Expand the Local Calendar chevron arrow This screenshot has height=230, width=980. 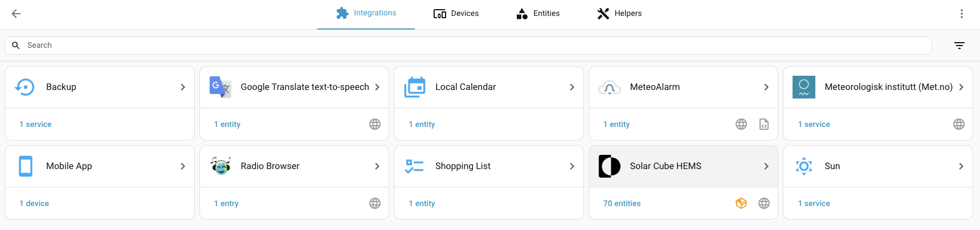(572, 87)
